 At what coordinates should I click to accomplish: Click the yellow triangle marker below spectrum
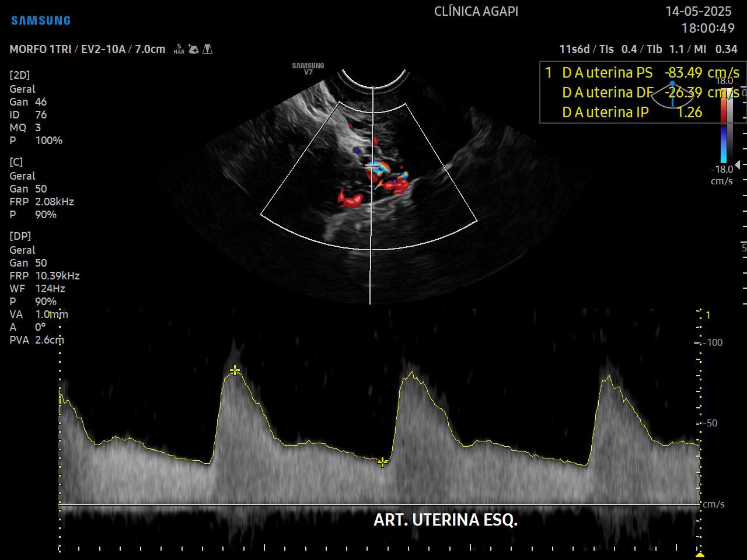pos(700,554)
